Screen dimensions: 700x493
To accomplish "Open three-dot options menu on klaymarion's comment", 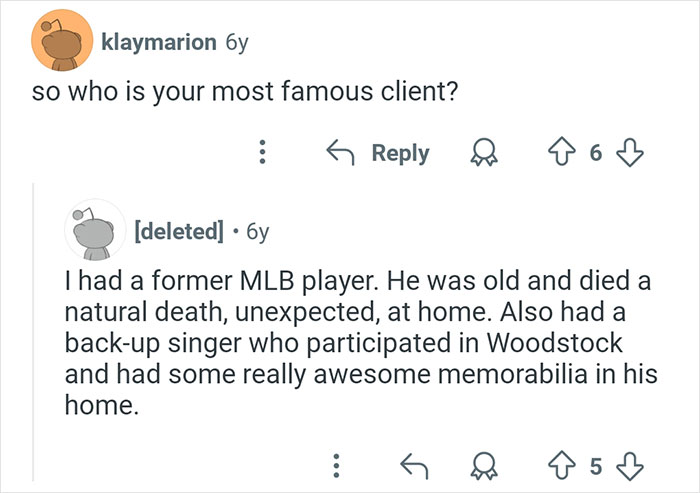I will pos(262,153).
